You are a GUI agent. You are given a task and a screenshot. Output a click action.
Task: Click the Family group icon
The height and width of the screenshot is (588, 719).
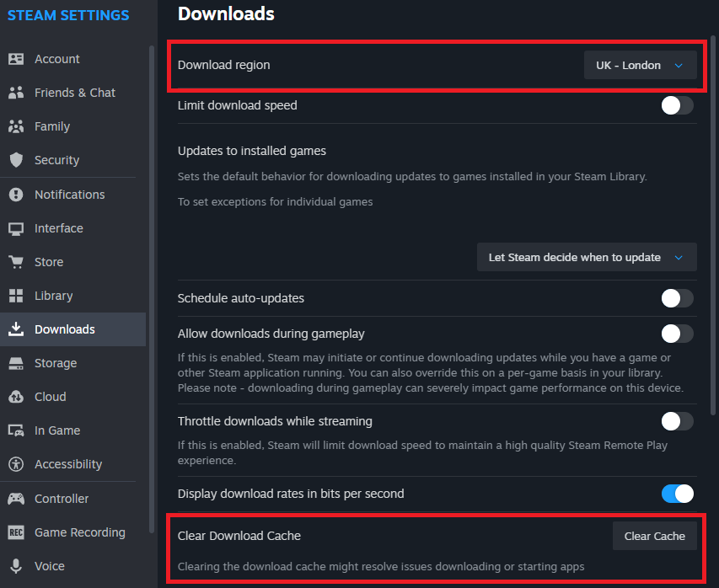click(16, 126)
